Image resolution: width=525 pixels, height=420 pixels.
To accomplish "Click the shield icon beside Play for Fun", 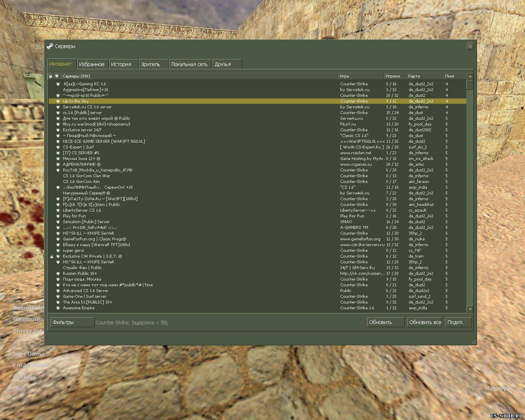I will click(x=58, y=216).
